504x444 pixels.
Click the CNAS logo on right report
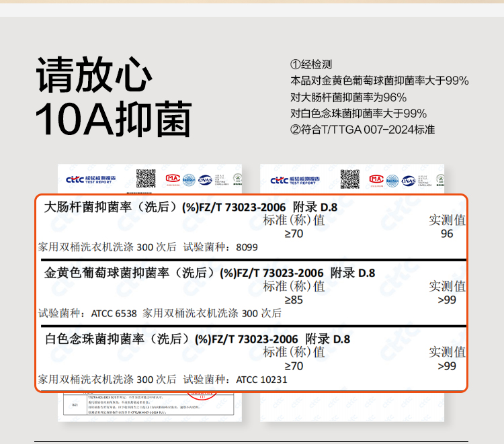coord(409,179)
